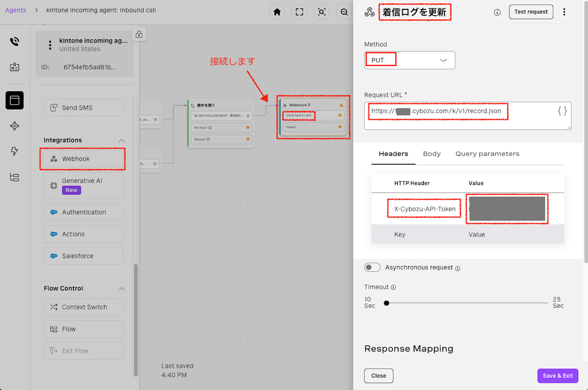Go to canvas home view
Viewport: 588px width, 390px height.
click(x=277, y=12)
